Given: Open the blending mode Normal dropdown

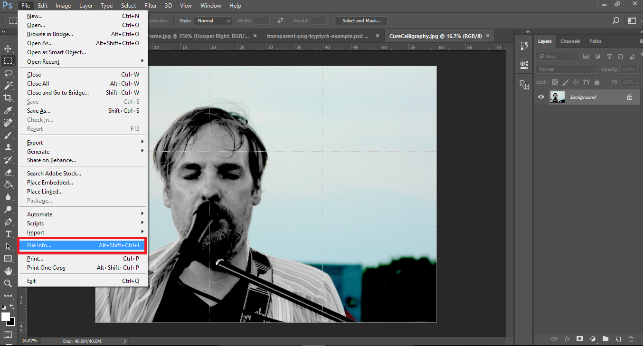Looking at the screenshot, I should (x=566, y=69).
